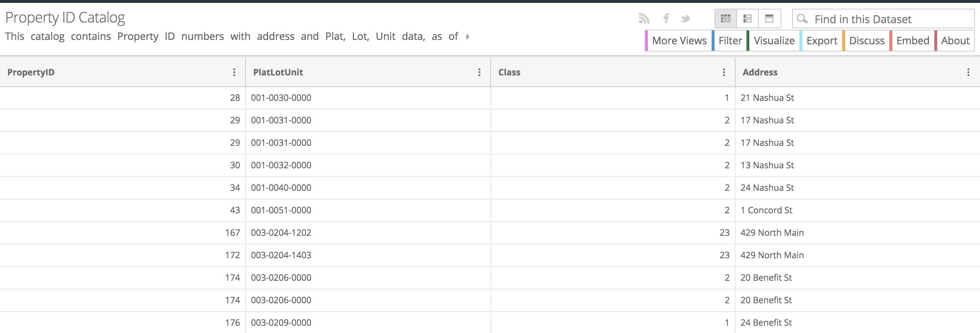Expand the full dataset description arrow
Viewport: 980px width, 333px height.
click(x=468, y=37)
